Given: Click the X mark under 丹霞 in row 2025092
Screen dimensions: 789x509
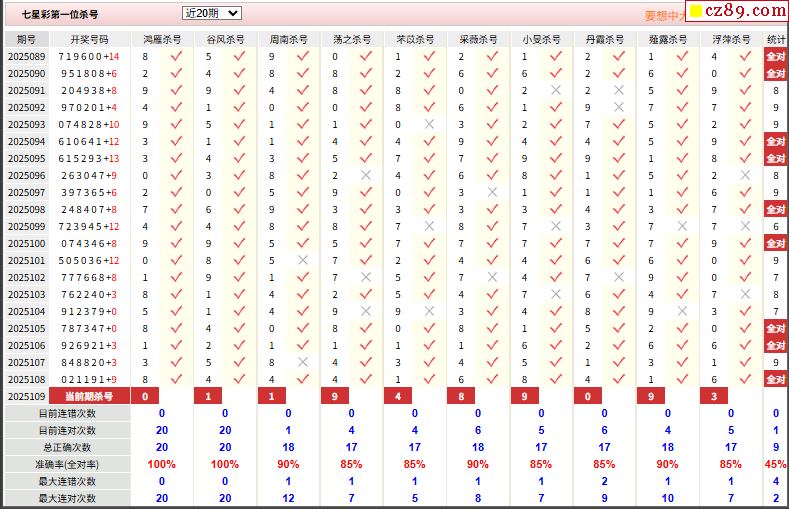Looking at the screenshot, I should point(618,107).
